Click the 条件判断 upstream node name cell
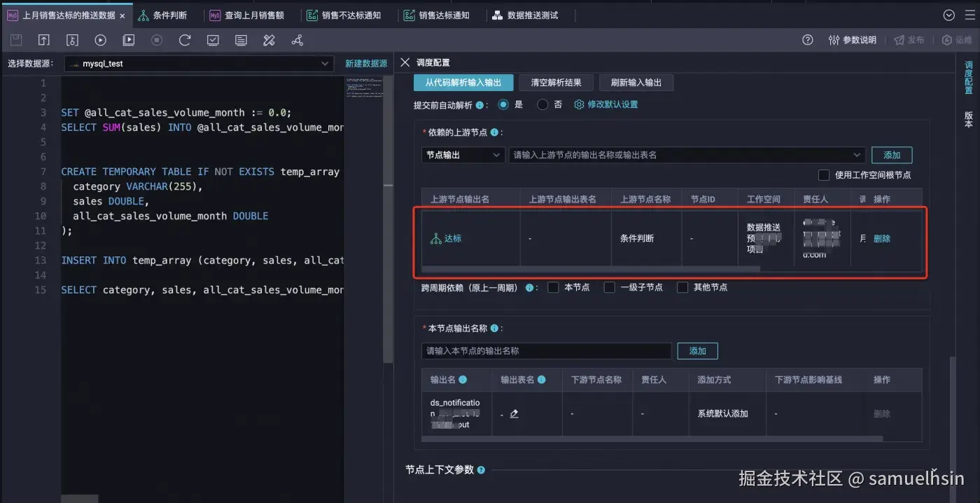Screen dimensions: 980x503 (637, 239)
